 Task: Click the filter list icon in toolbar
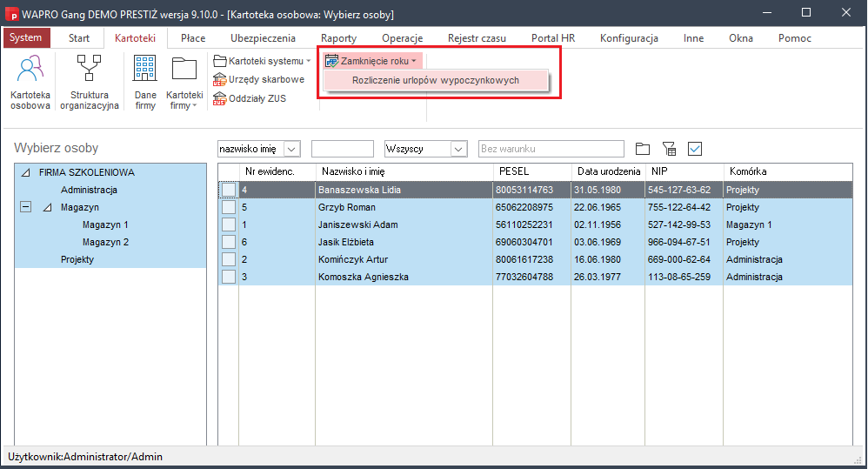669,149
